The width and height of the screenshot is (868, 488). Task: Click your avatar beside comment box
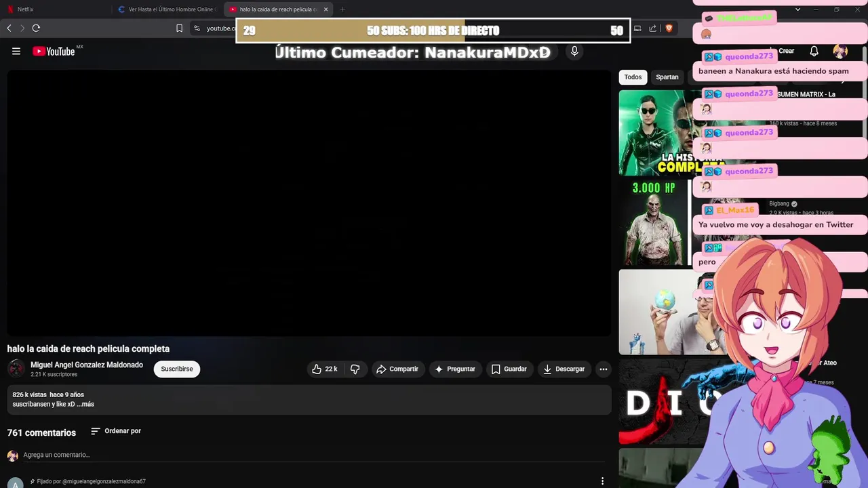point(12,455)
